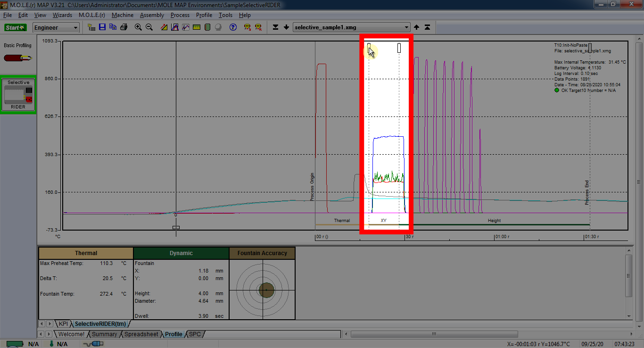Save with the blue floppy disk icon
This screenshot has width=644, height=348.
coord(102,27)
